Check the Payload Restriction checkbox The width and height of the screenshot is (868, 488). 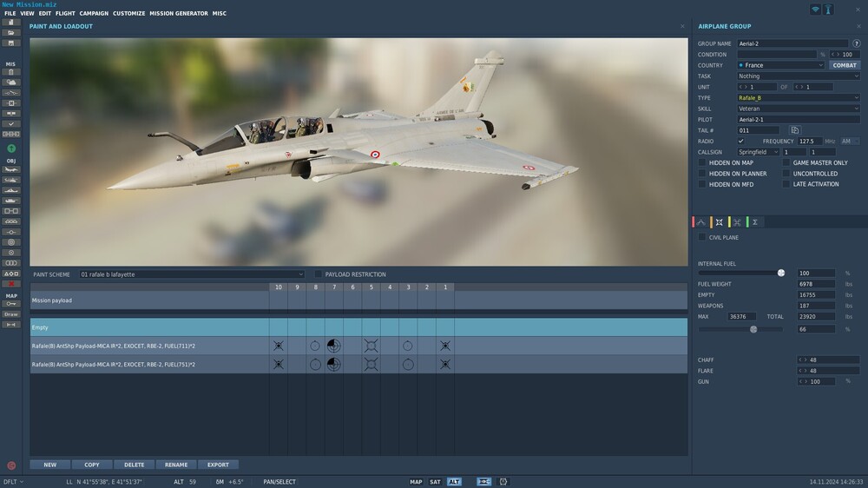tap(319, 274)
